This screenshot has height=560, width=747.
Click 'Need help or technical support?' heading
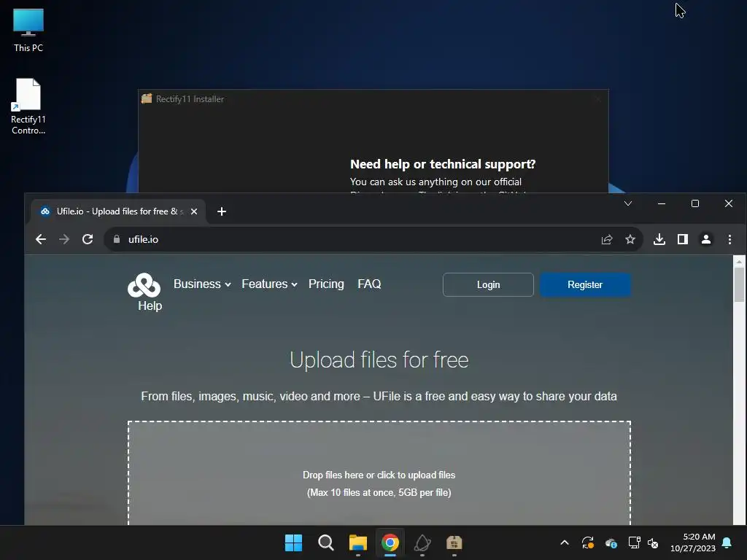443,164
